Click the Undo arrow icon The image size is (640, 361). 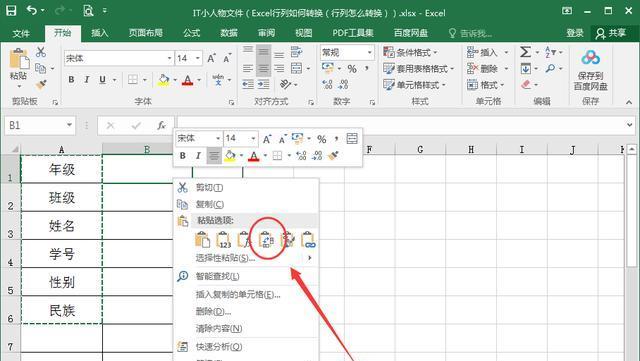pos(32,10)
